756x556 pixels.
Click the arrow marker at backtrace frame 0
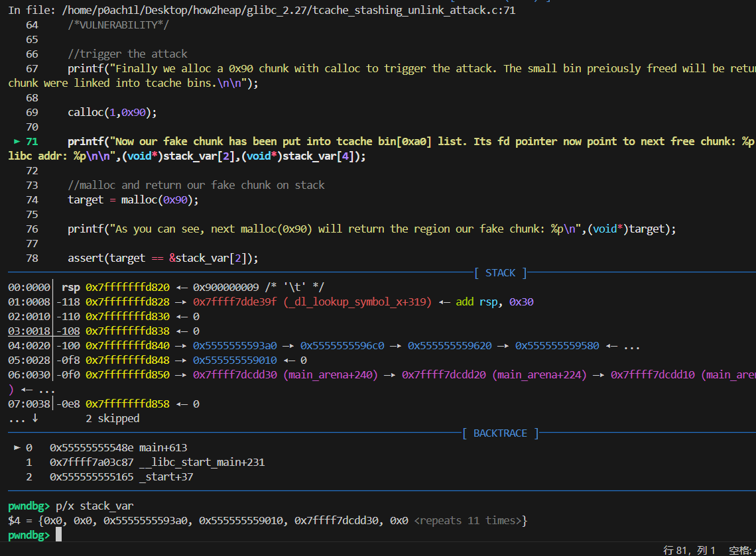pyautogui.click(x=17, y=447)
